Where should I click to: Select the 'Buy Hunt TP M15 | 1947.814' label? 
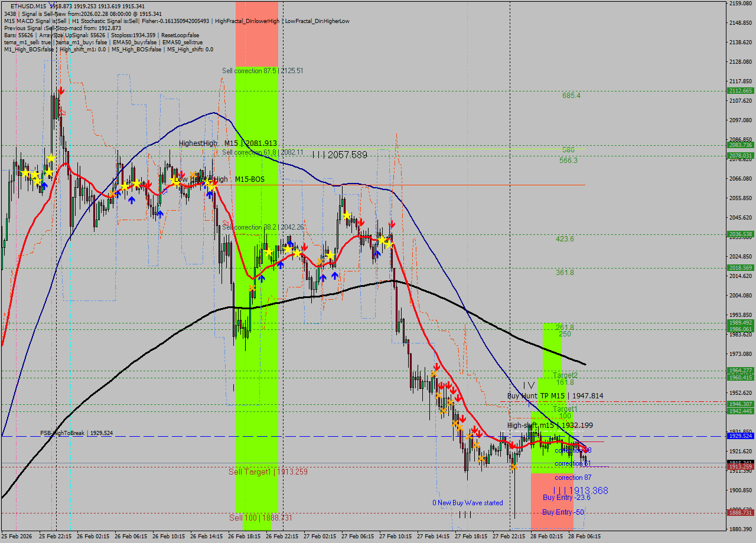pyautogui.click(x=555, y=396)
